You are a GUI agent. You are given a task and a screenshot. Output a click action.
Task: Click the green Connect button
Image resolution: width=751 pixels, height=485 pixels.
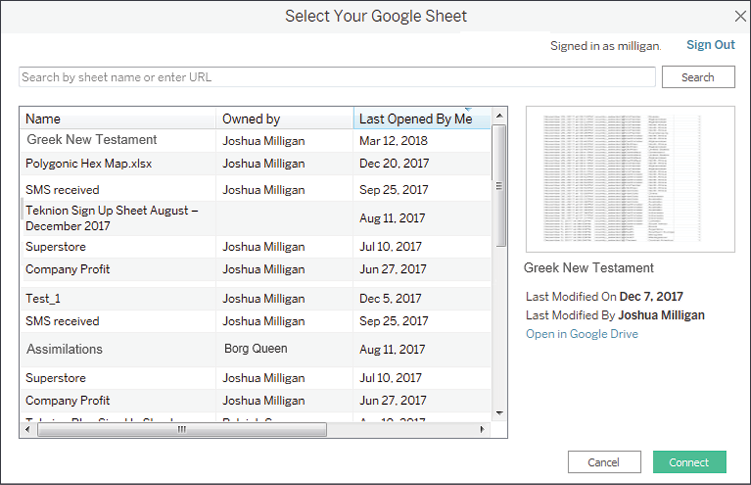689,462
